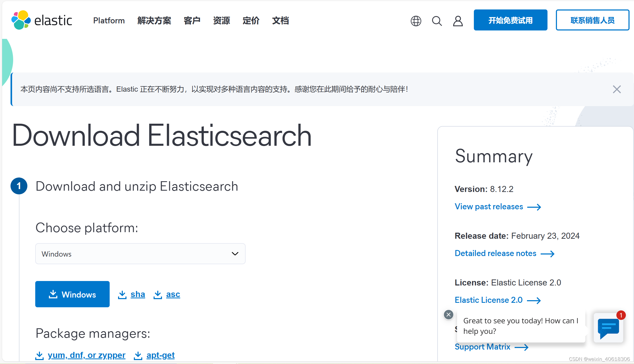Screen dimensions: 634x364
Task: Close the chat greeting popup
Action: 448,315
